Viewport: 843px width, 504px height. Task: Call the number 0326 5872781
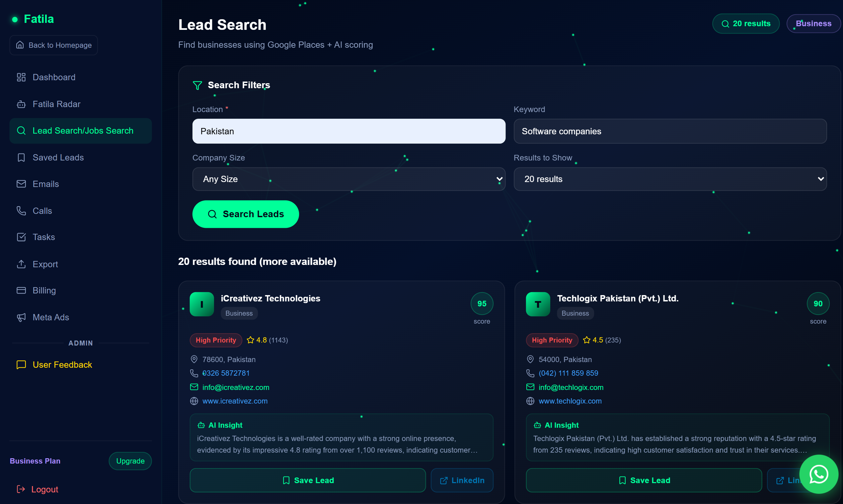[x=226, y=373]
